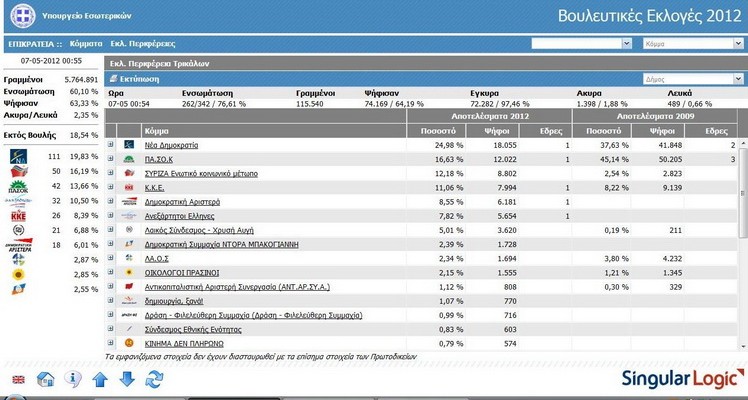Click the blue down arrow icon
The image size is (748, 400).
coord(127,379)
